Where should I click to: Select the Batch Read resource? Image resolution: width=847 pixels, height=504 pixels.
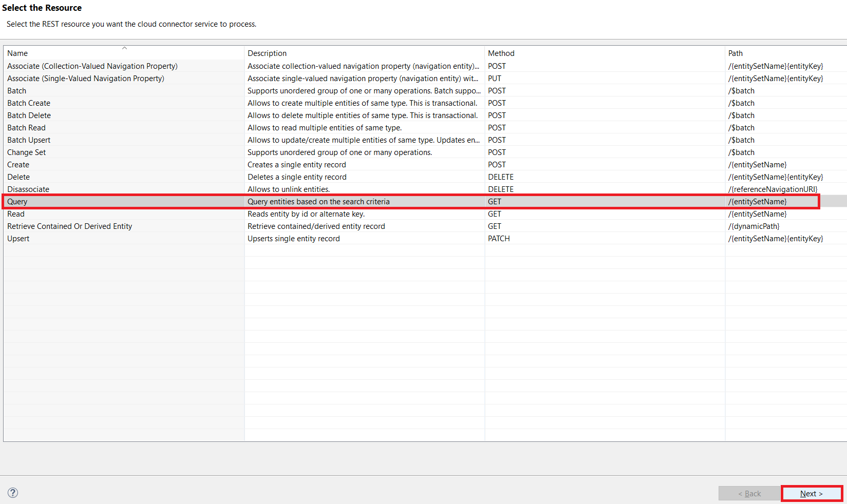click(27, 128)
